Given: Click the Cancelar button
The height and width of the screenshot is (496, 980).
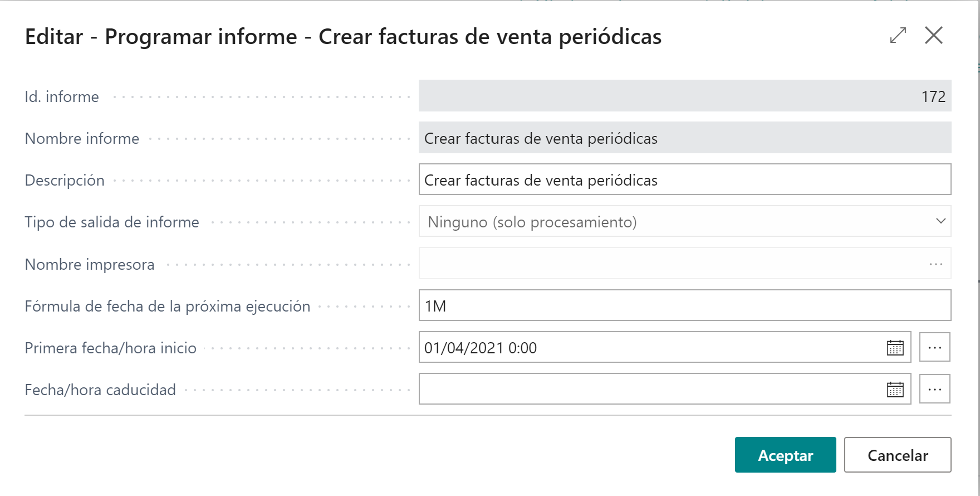Looking at the screenshot, I should [898, 455].
